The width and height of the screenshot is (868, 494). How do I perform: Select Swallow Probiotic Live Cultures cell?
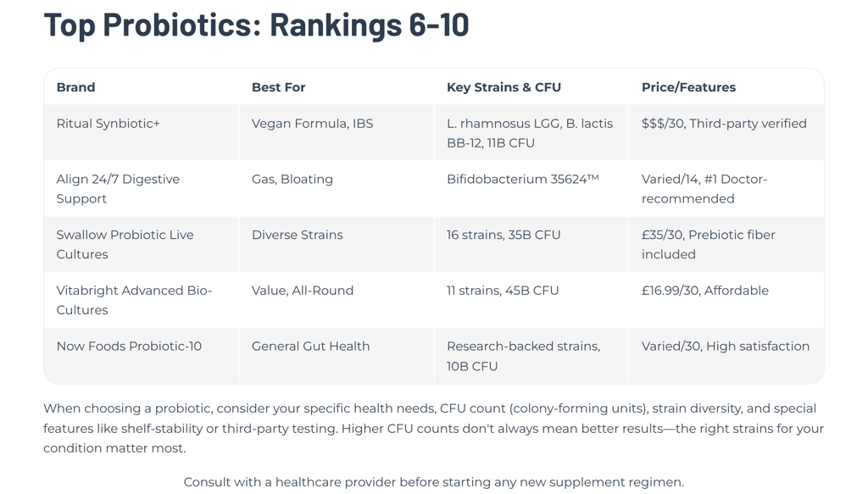[142, 245]
